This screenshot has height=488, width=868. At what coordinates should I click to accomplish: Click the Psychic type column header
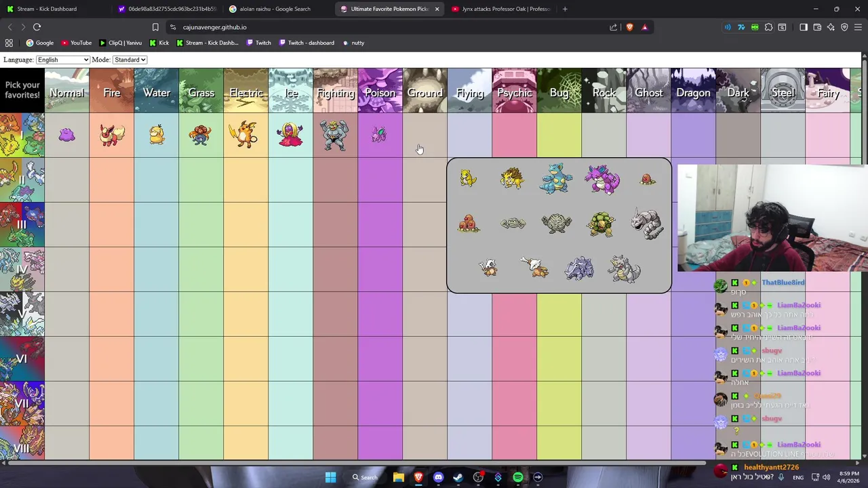[514, 90]
